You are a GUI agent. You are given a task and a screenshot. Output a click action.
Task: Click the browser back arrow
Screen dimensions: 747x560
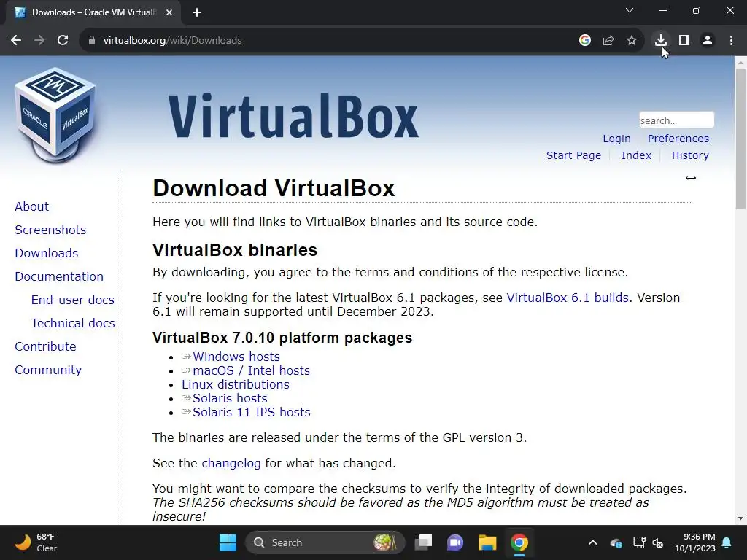point(16,41)
